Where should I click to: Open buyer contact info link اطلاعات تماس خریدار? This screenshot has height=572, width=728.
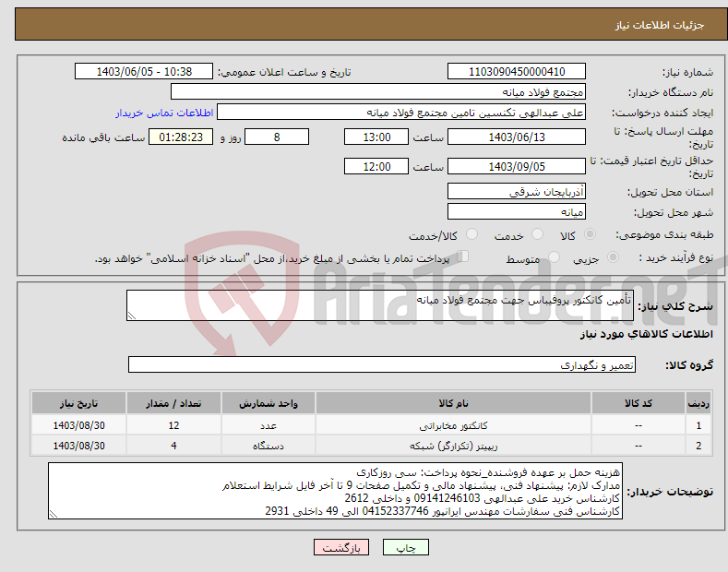click(x=164, y=113)
